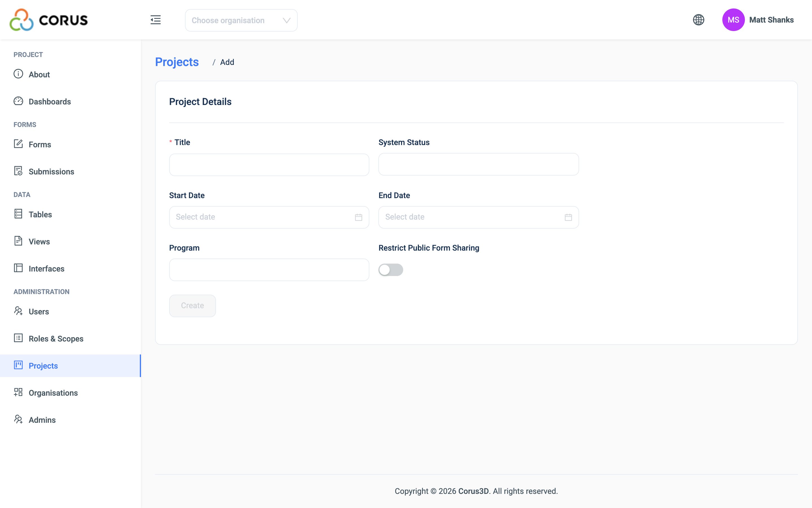Collapse the sidebar with the menu-fold icon
The height and width of the screenshot is (508, 812).
155,20
